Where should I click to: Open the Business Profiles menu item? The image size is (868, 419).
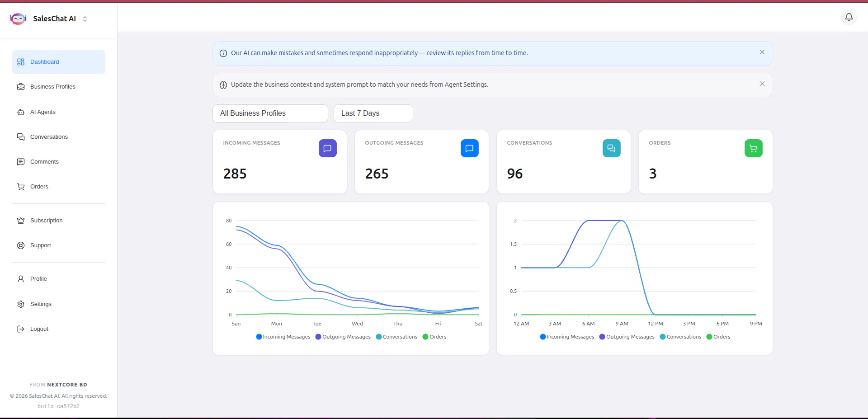pos(58,87)
